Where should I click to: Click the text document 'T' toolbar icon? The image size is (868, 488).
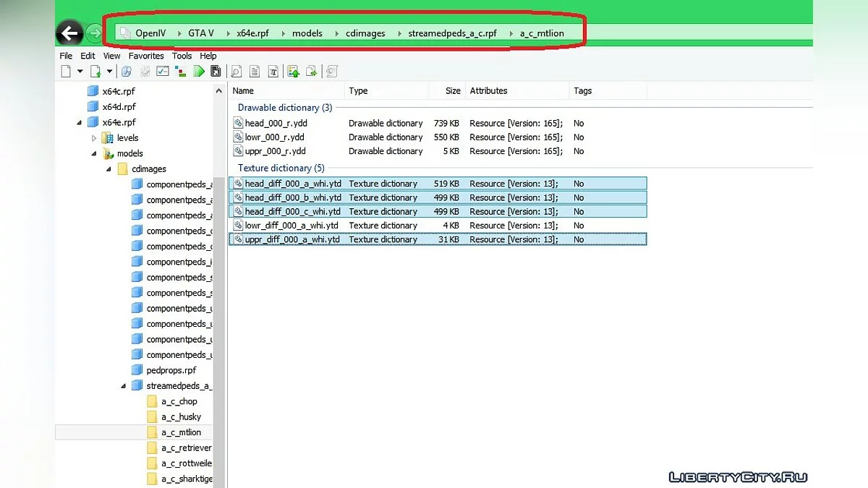pyautogui.click(x=273, y=71)
